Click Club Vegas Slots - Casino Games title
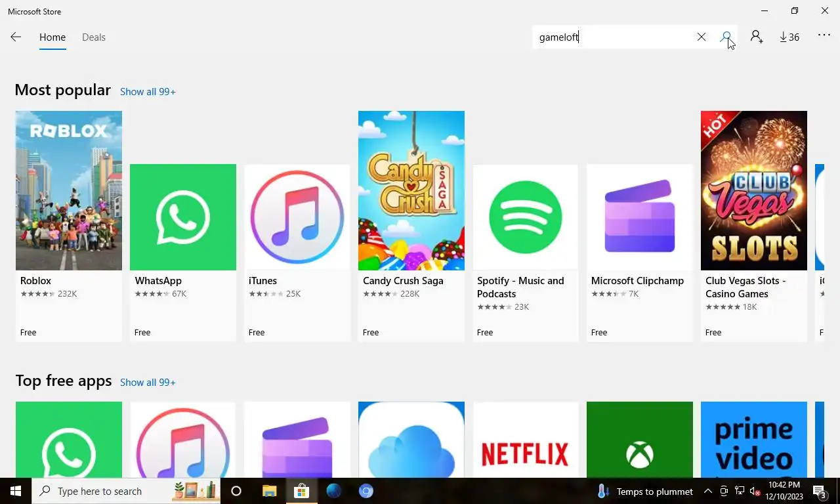Viewport: 840px width, 504px height. coord(745,287)
